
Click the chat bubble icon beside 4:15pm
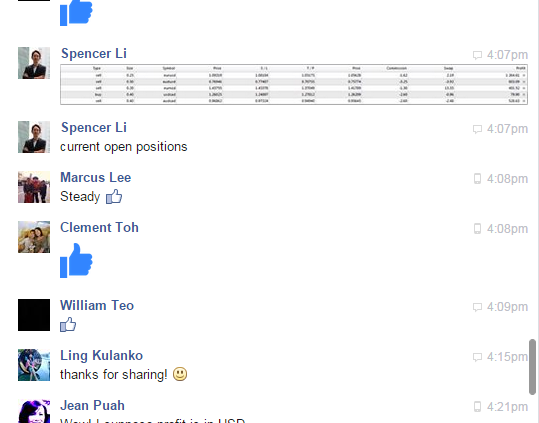(477, 357)
